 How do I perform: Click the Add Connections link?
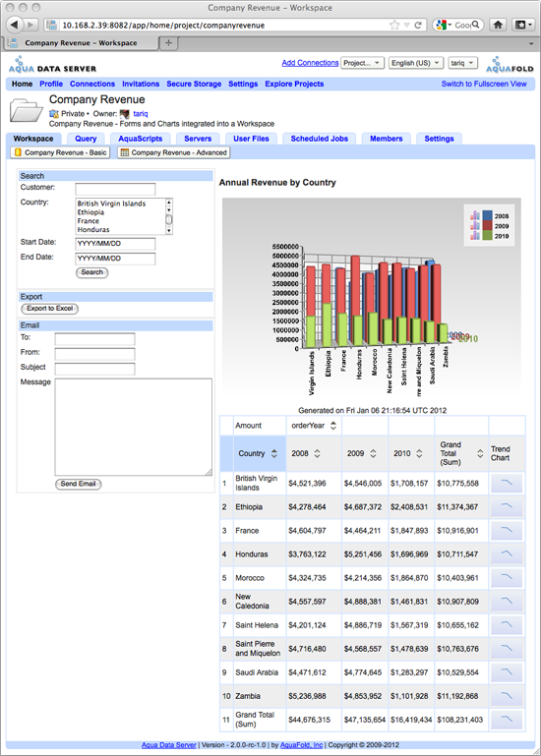coord(310,63)
